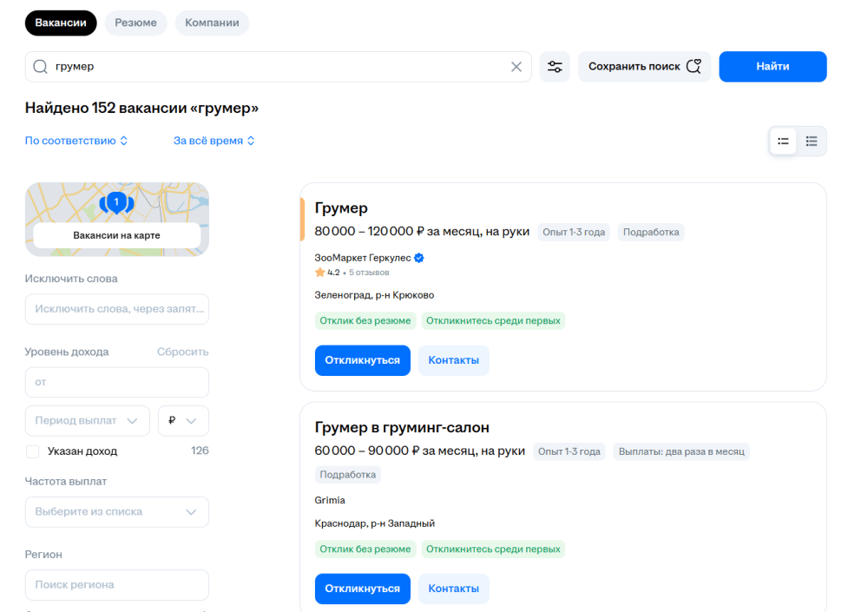The height and width of the screenshot is (612, 868).
Task: Click the Исключить слова input field
Action: pos(116,308)
